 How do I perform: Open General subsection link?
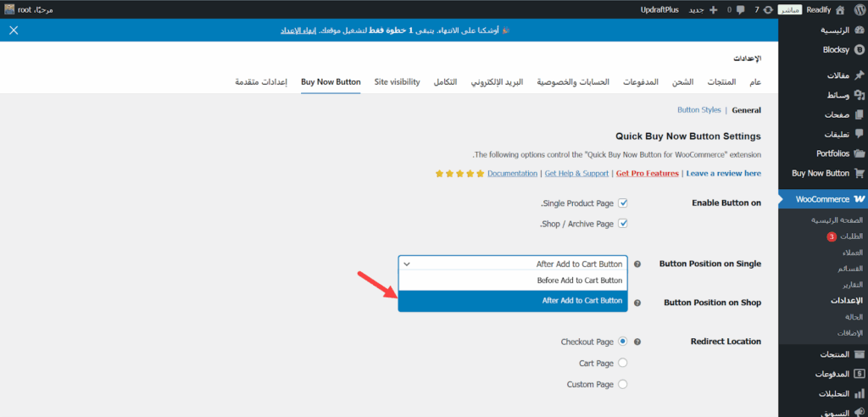[746, 109]
